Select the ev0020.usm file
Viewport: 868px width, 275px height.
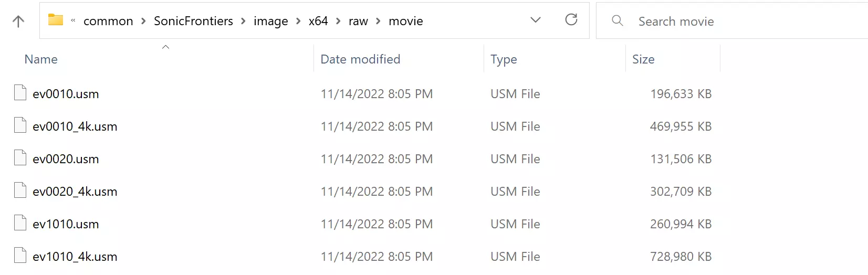[x=66, y=159]
